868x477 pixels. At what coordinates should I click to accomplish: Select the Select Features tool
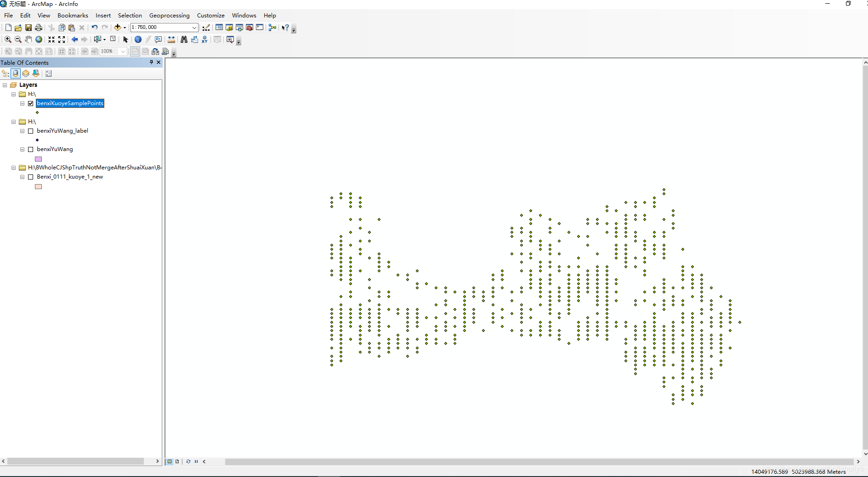[97, 39]
